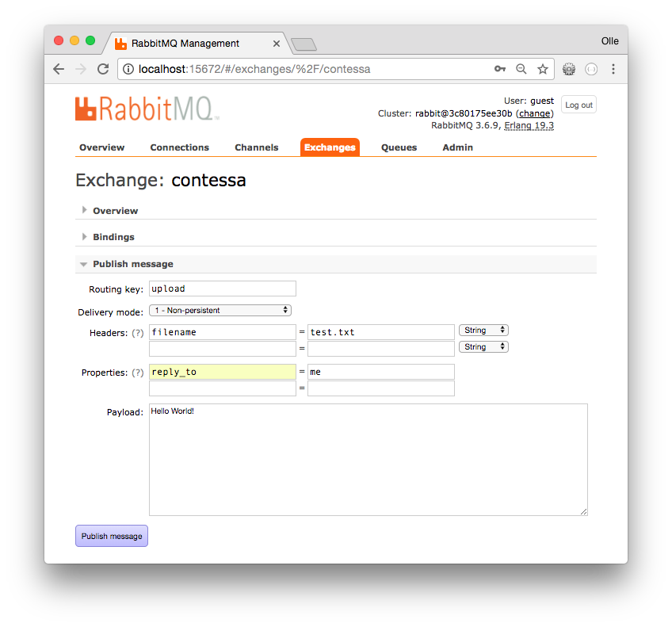Screen dimensions: 672x627
Task: Click the saved password key icon
Action: coord(500,69)
